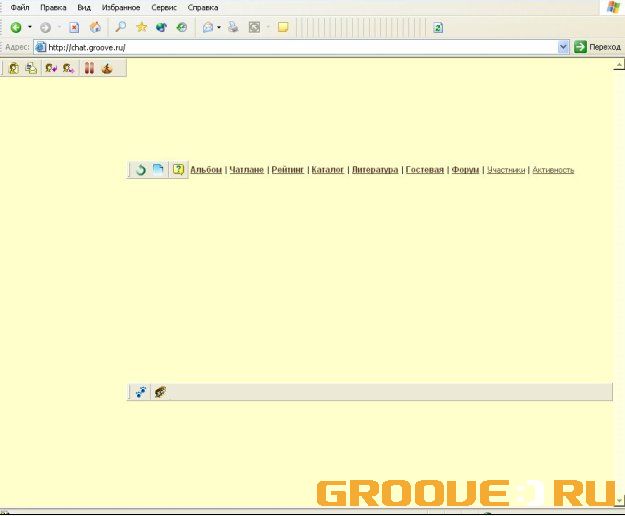Click the red pause icon in chat toolbar
Viewport: 625px width, 516px height.
click(89, 68)
